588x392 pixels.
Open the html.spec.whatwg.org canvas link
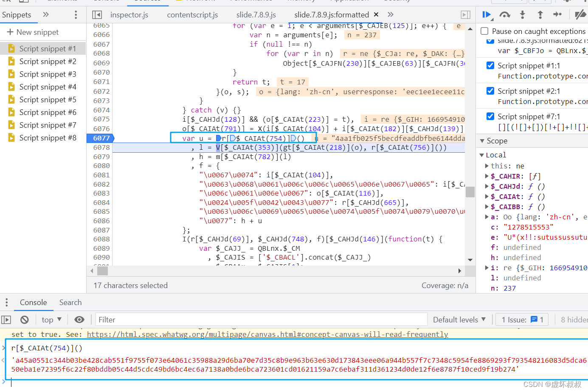[267, 334]
